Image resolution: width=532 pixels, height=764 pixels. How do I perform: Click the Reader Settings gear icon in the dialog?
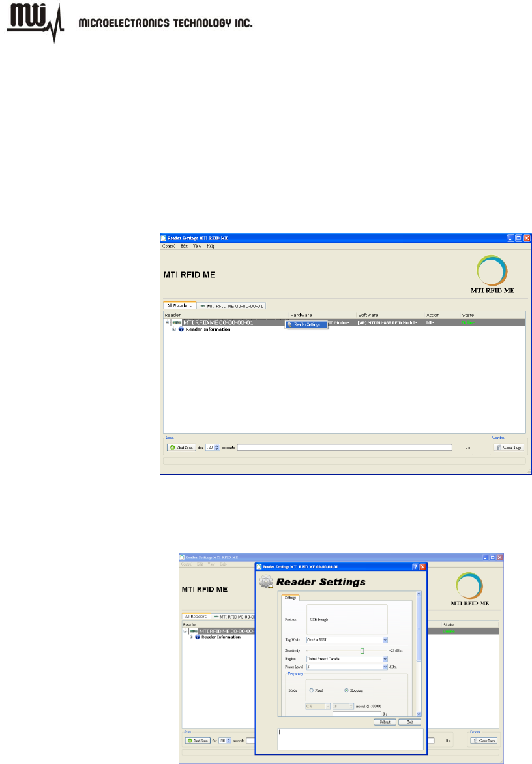tap(266, 582)
